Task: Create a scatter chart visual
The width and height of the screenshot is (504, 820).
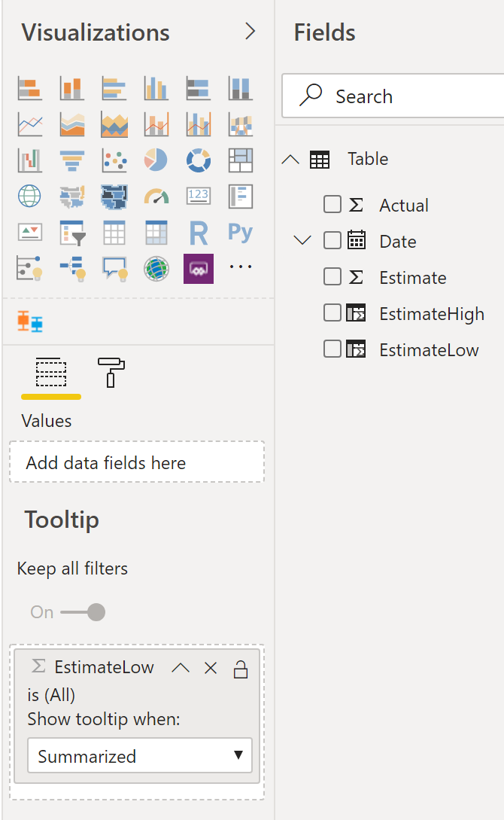Action: pos(114,160)
